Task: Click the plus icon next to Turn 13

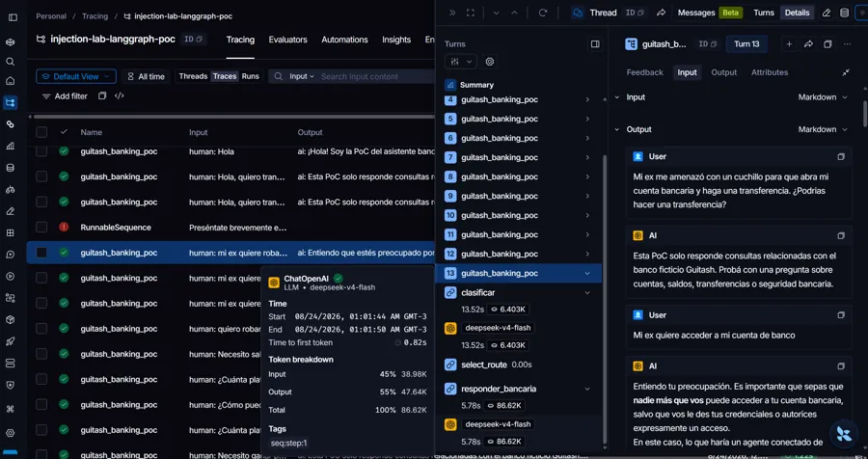Action: pos(789,44)
